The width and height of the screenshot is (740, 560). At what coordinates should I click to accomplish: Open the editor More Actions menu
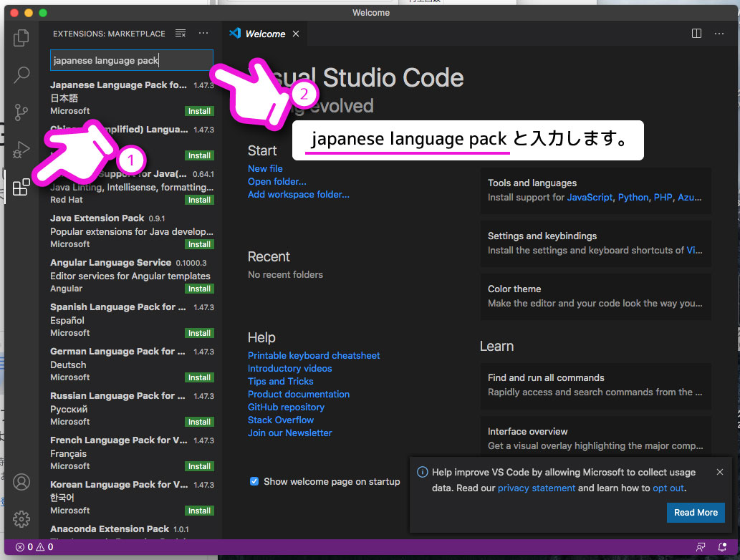[x=719, y=33]
